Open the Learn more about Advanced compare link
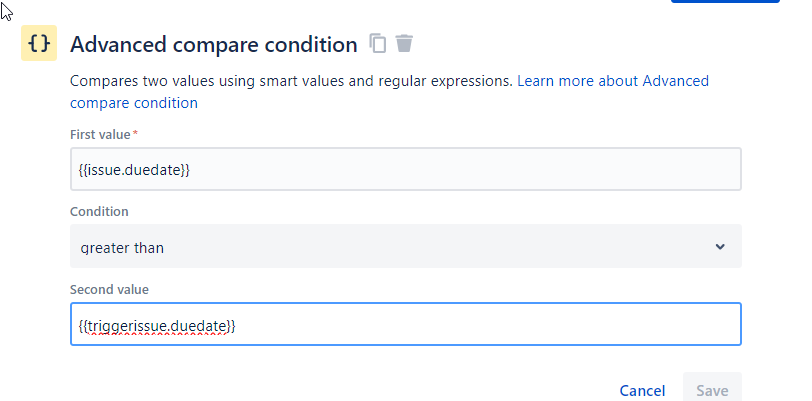The width and height of the screenshot is (812, 401). [x=612, y=81]
